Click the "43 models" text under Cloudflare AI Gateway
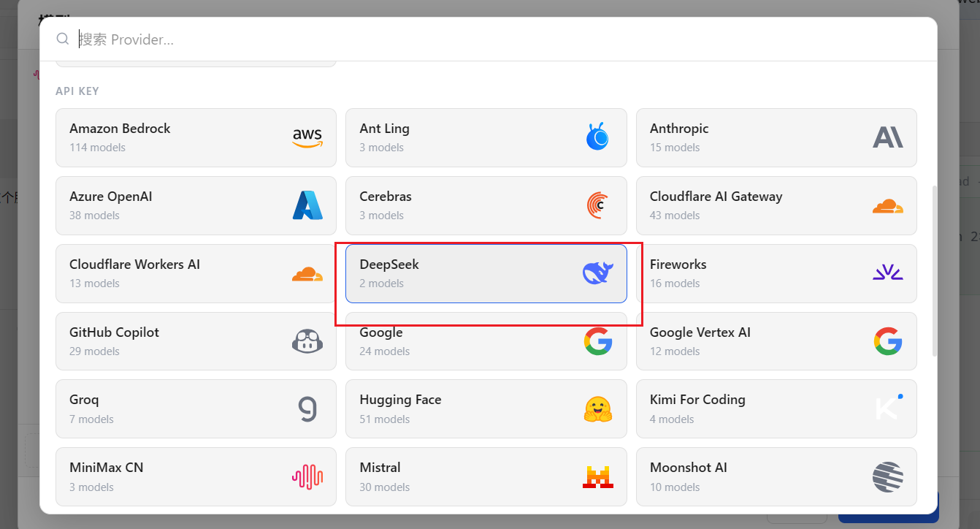The image size is (980, 529). [675, 216]
